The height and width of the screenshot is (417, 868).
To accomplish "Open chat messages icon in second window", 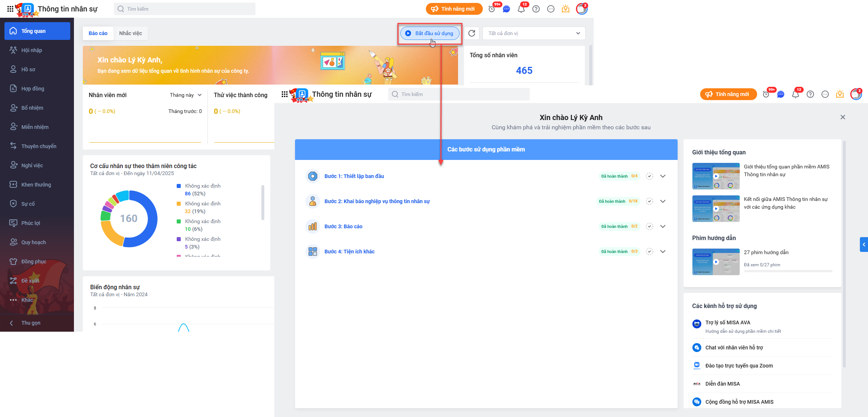I will 781,94.
